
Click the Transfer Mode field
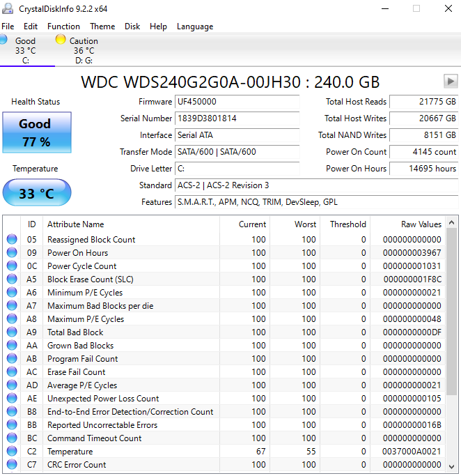(237, 152)
